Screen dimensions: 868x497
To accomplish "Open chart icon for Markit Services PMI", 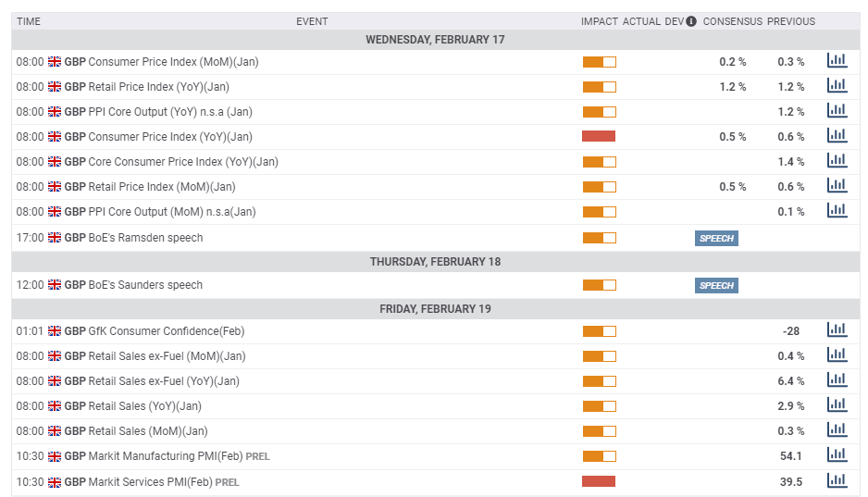I will (837, 481).
